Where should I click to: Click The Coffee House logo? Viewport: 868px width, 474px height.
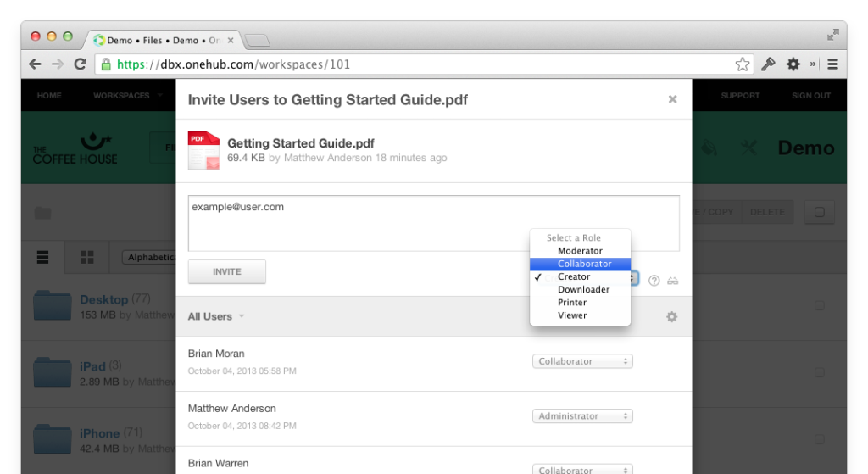pyautogui.click(x=75, y=148)
